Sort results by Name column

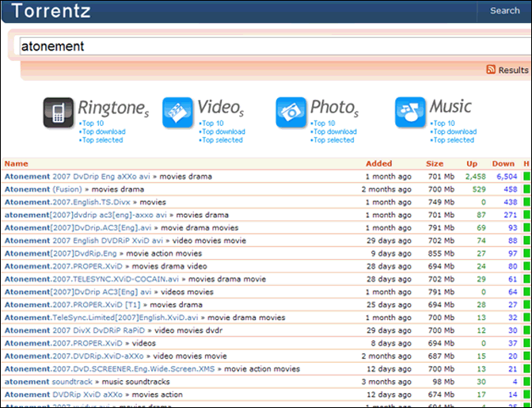click(x=16, y=164)
